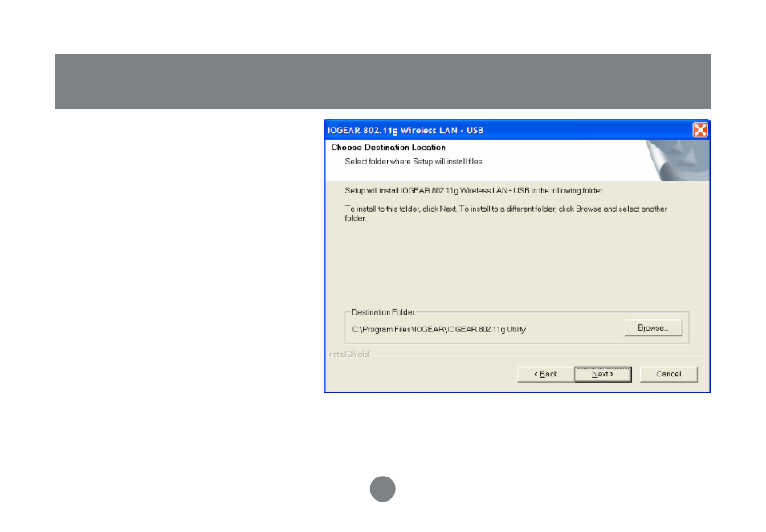Click the 'Setup will install IOGEAR 802.11g' sentence
Image resolution: width=766 pixels, height=532 pixels.
[x=474, y=190]
